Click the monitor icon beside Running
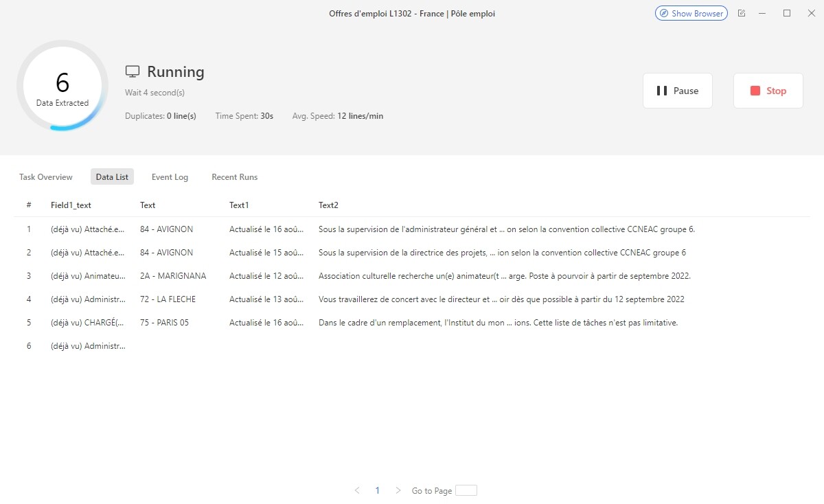The image size is (824, 504). 133,72
